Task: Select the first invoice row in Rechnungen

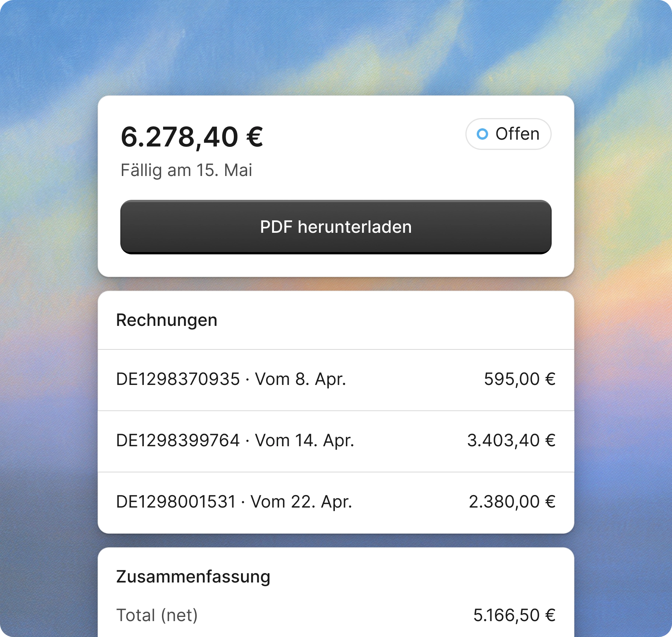Action: 336,378
